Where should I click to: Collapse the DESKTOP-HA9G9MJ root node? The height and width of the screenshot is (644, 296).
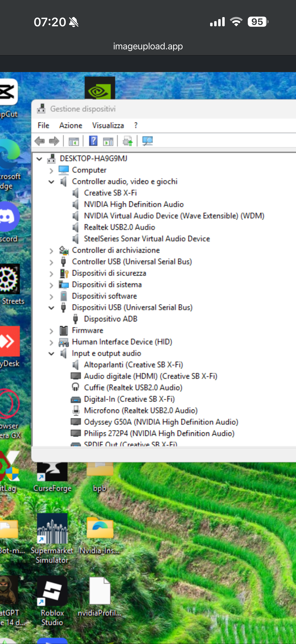click(39, 159)
